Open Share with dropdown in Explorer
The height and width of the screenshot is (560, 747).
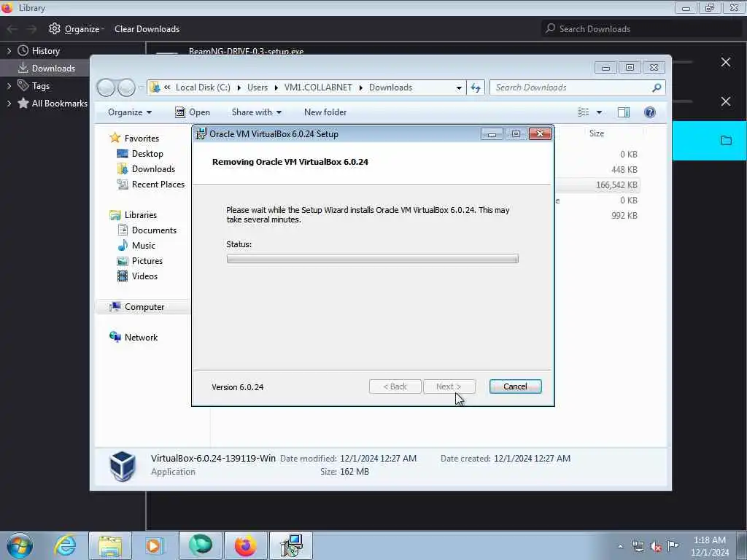256,112
